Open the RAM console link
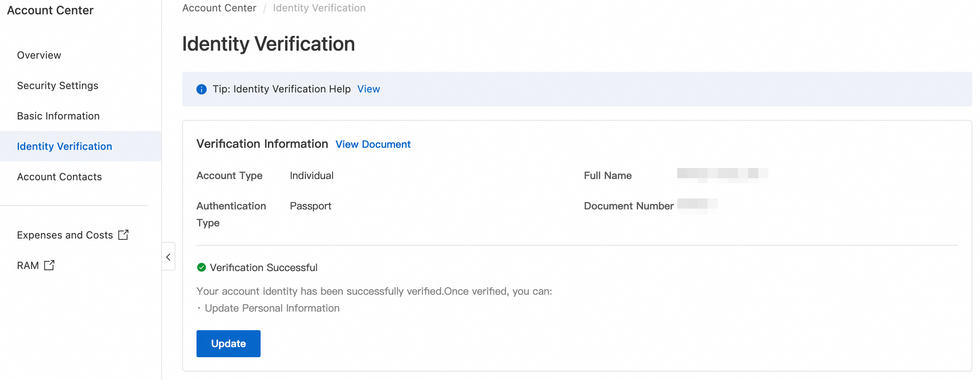The image size is (980, 380). pyautogui.click(x=28, y=266)
